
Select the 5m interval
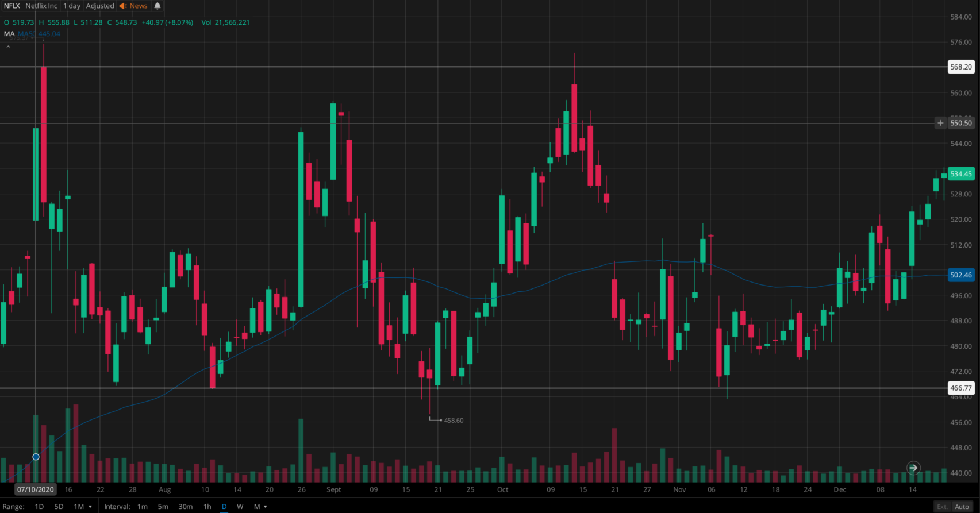click(163, 507)
